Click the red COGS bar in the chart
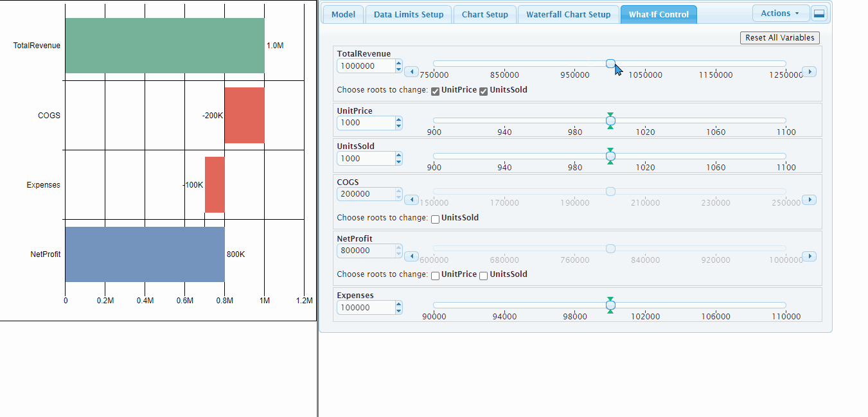Screen dimensions: 868x417 point(244,115)
